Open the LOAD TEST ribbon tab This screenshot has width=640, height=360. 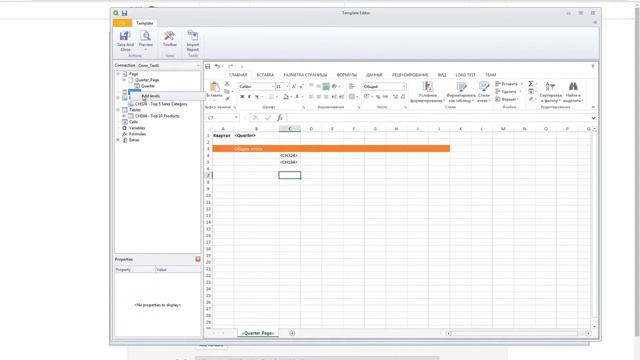(x=465, y=75)
